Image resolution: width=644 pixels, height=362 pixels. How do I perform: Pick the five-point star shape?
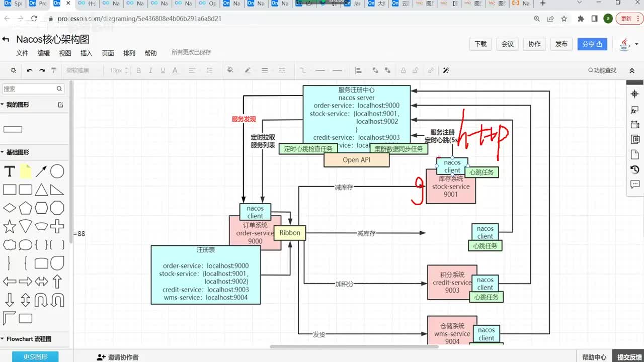[10, 226]
